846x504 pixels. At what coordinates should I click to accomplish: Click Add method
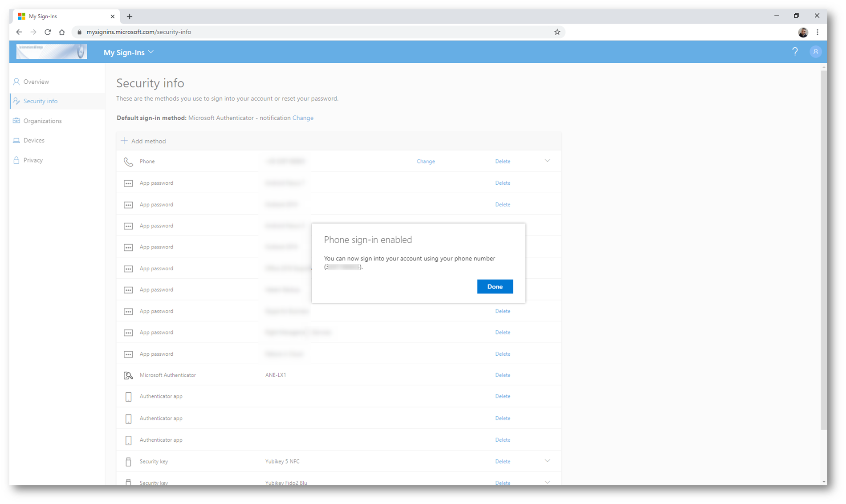point(143,141)
